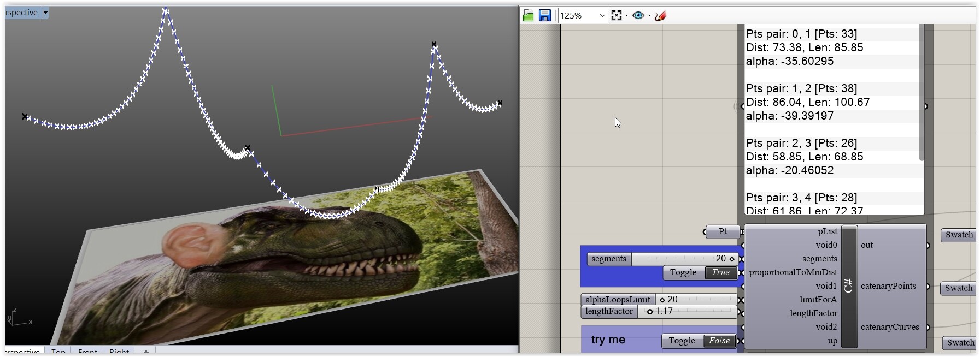The height and width of the screenshot is (357, 980).
Task: Click the segments slider name label
Action: point(609,259)
